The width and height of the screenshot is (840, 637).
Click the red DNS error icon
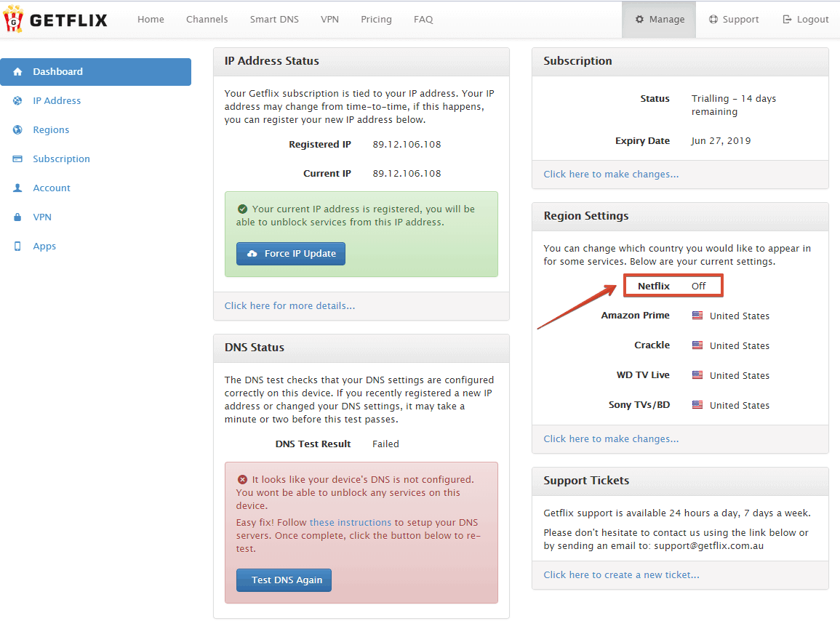click(243, 479)
